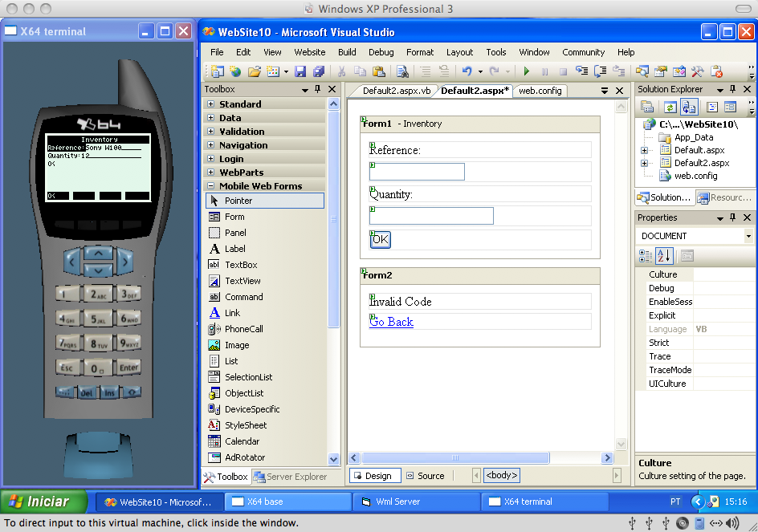Click the Alphabetical sort icon in Properties
The image size is (758, 532).
pyautogui.click(x=664, y=256)
